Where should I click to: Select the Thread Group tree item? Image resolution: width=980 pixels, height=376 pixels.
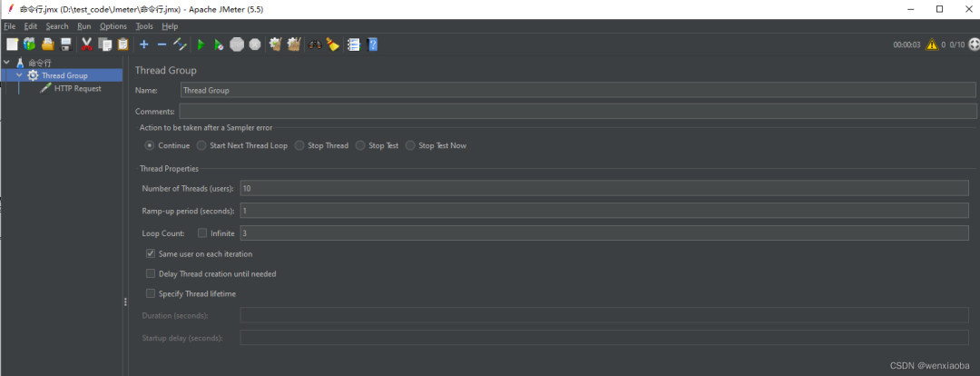pyautogui.click(x=64, y=75)
